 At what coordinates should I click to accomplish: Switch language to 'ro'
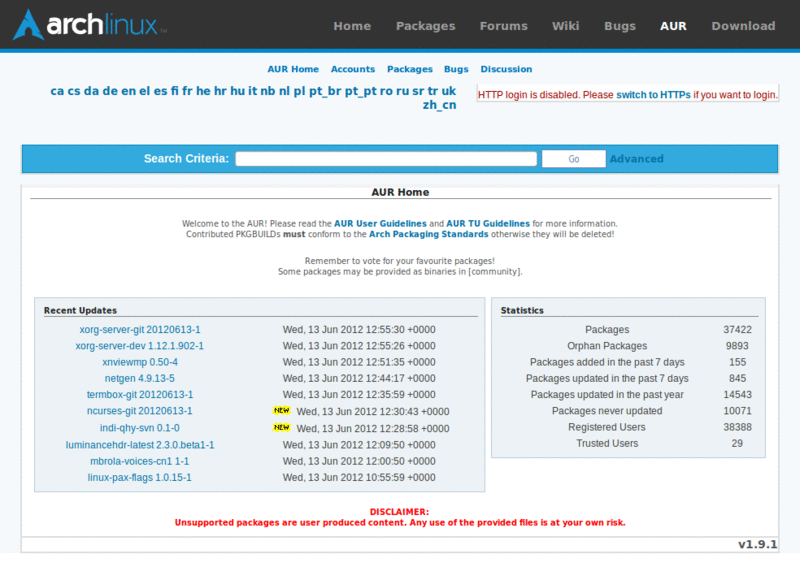click(387, 91)
